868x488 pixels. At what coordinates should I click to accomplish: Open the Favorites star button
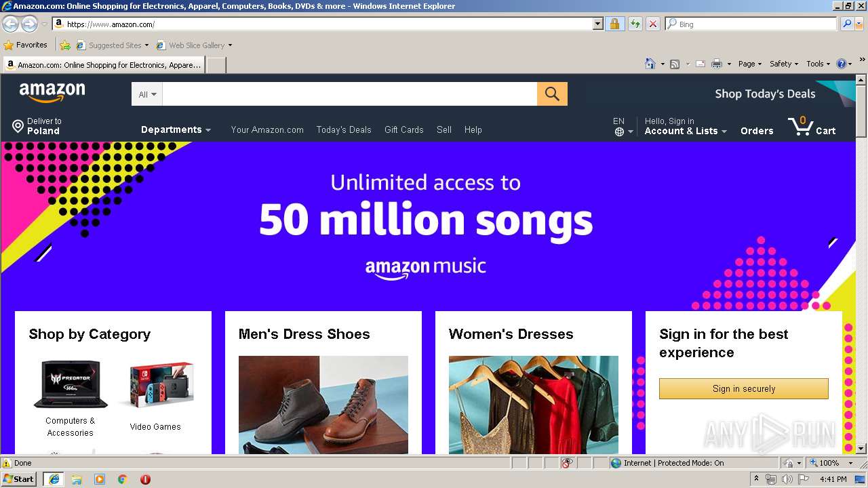pos(25,45)
